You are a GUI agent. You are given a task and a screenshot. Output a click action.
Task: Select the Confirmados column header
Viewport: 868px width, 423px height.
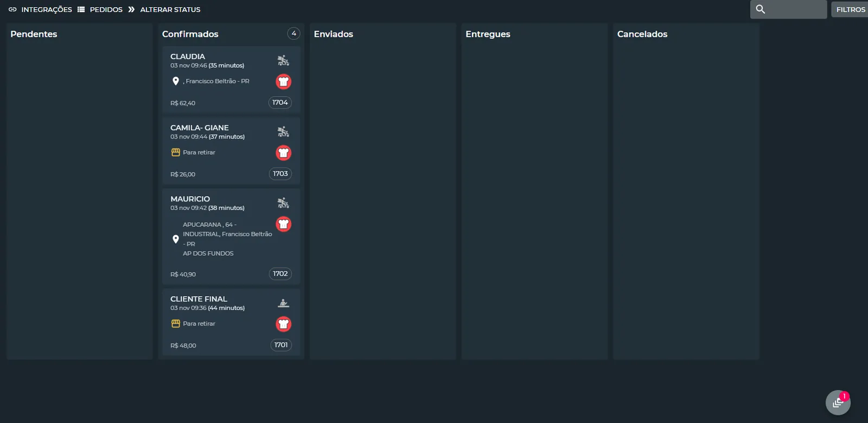(x=190, y=34)
